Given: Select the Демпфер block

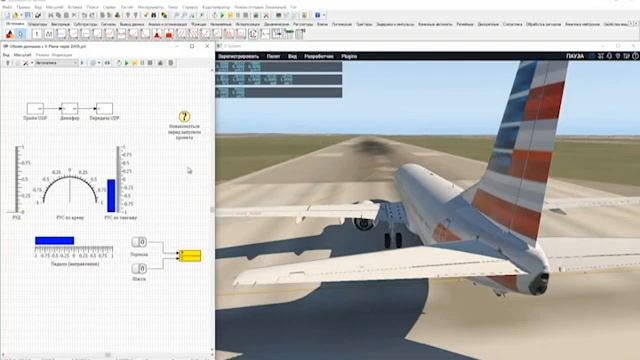Looking at the screenshot, I should point(69,109).
